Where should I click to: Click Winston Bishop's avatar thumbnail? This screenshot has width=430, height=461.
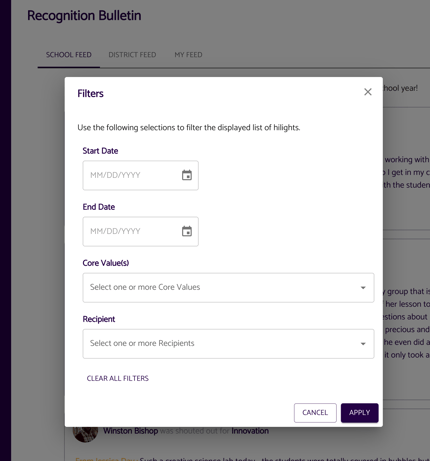click(x=85, y=434)
